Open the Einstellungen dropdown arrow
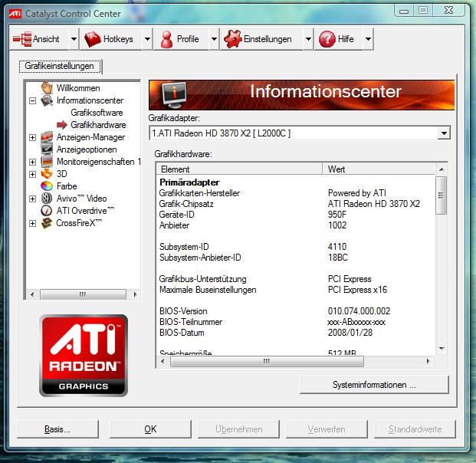Viewport: 476px width, 463px height. 308,39
